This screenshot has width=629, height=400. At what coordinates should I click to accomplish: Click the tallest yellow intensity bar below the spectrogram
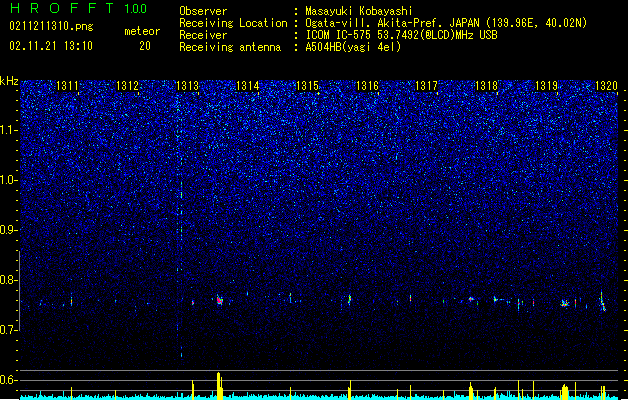point(219,386)
